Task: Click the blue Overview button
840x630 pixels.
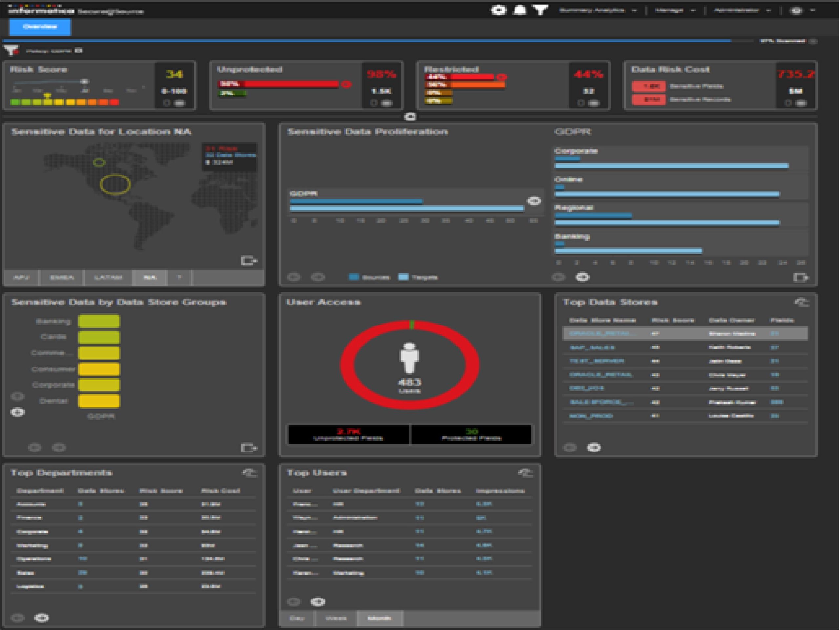Action: click(40, 27)
